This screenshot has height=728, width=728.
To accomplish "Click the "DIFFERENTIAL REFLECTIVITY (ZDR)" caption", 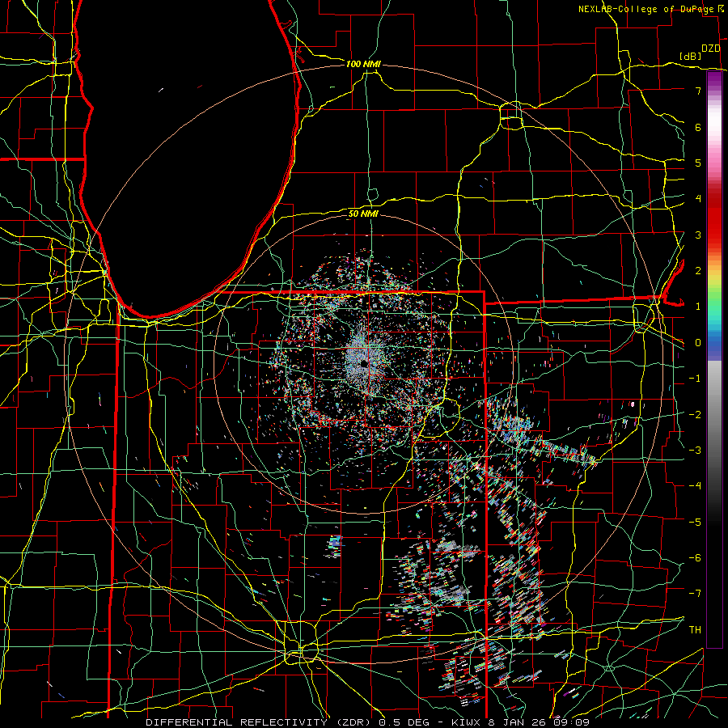I will [257, 722].
